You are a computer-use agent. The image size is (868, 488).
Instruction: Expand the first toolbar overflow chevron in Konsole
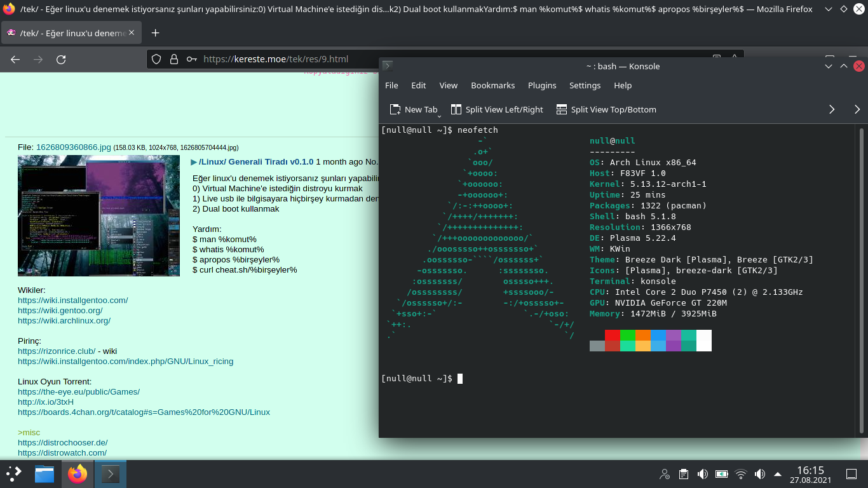(832, 109)
